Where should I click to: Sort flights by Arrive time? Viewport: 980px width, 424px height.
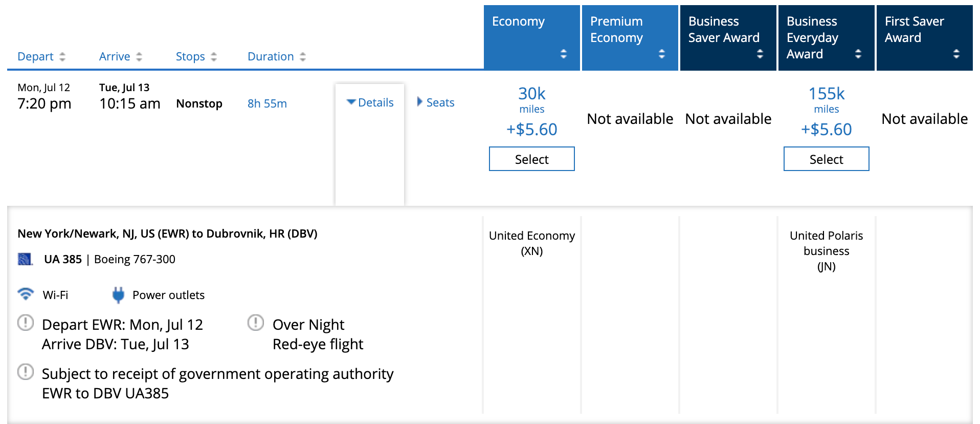tap(121, 56)
